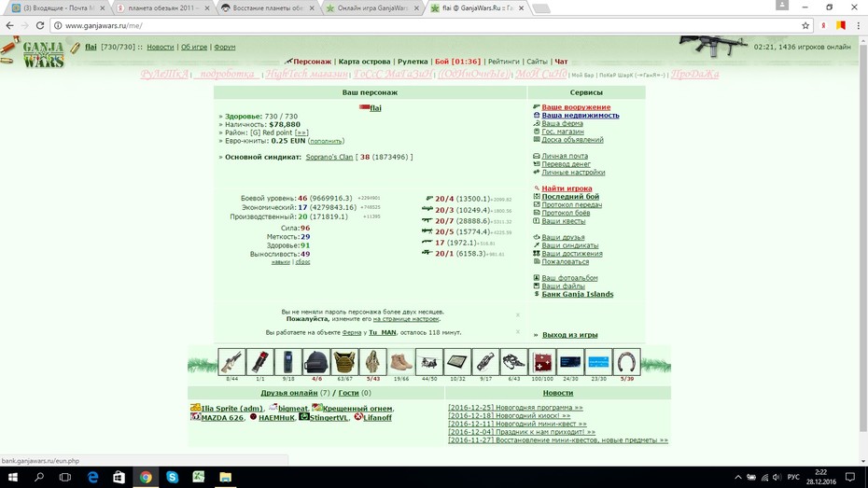
Task: Click the GanjaWars logo
Action: [43, 54]
